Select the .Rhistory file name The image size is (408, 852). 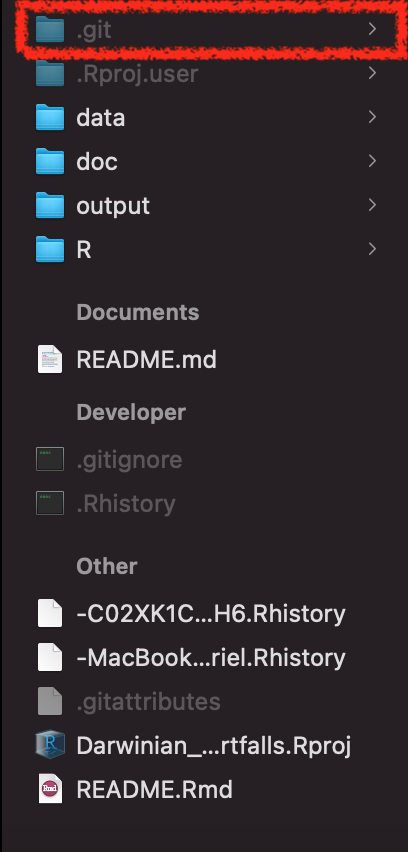pyautogui.click(x=126, y=504)
